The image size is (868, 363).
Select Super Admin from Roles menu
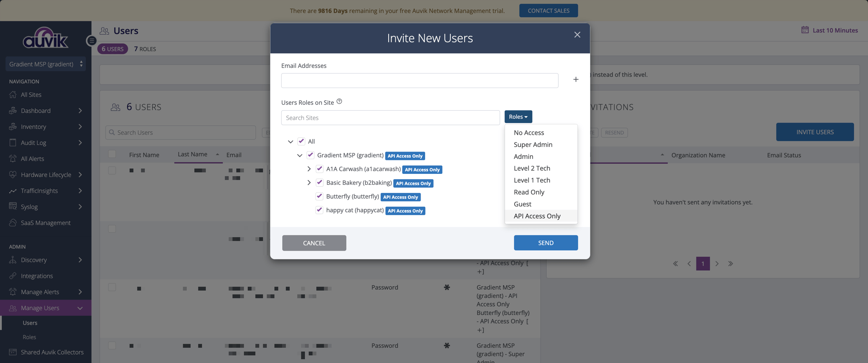point(533,144)
